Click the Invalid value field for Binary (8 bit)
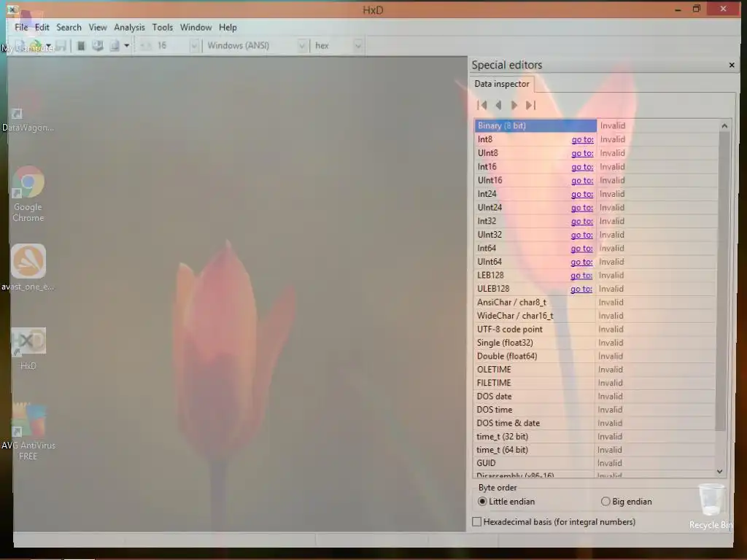Viewport: 747px width, 560px height. pyautogui.click(x=657, y=125)
